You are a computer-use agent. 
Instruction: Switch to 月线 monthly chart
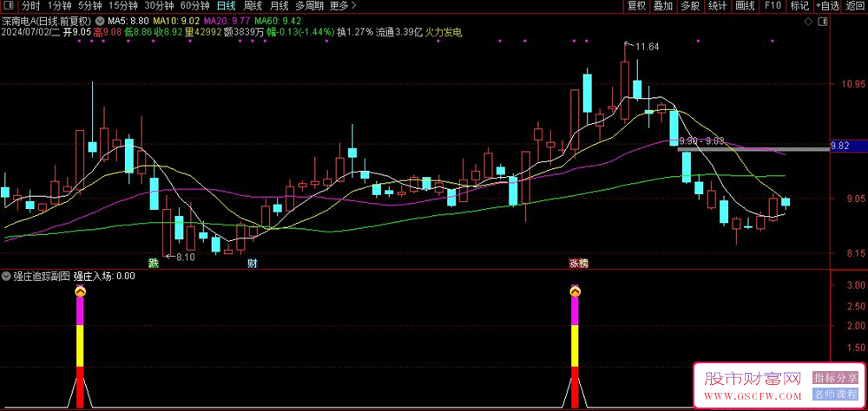(279, 6)
